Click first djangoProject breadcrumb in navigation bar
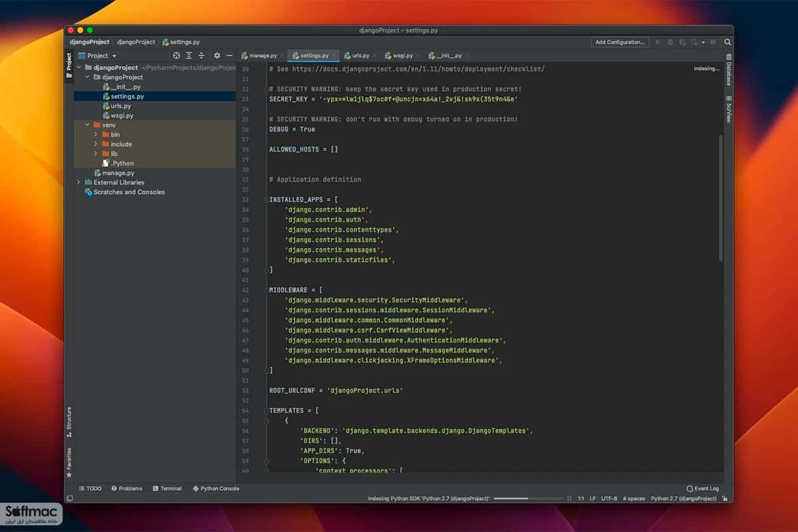798x532 pixels. (90, 42)
